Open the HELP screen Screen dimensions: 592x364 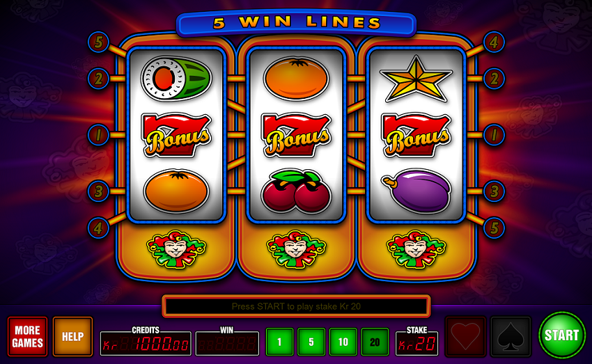pos(72,336)
